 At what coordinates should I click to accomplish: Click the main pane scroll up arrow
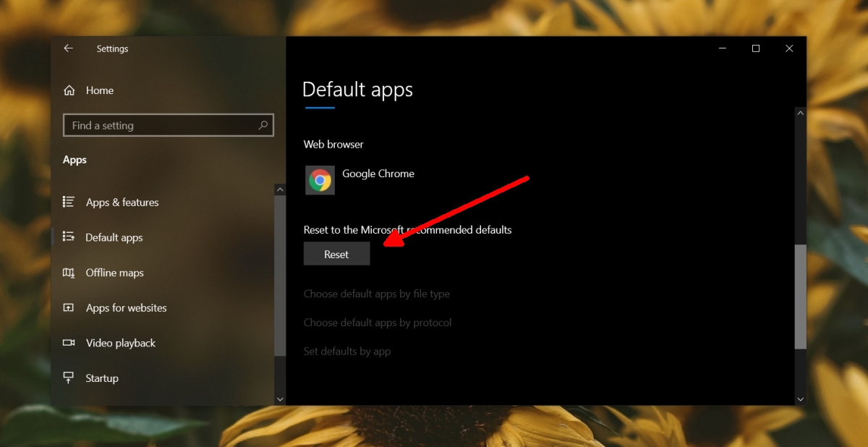800,113
